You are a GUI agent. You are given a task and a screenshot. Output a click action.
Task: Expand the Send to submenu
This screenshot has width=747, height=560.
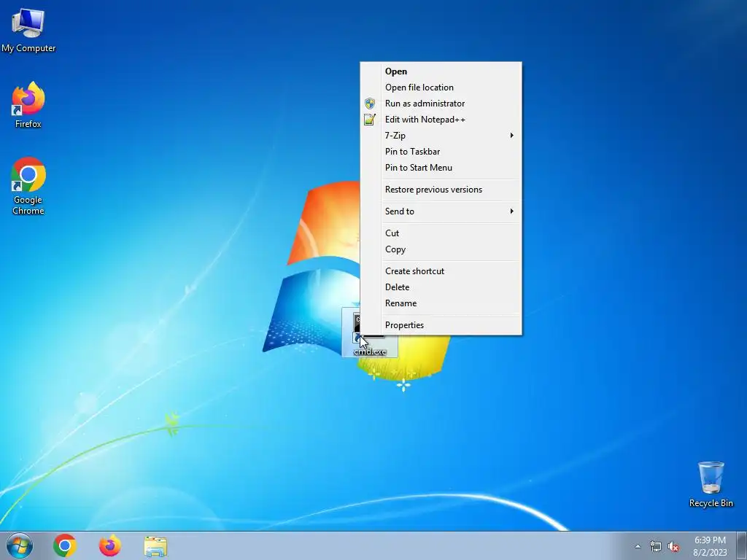click(x=441, y=211)
